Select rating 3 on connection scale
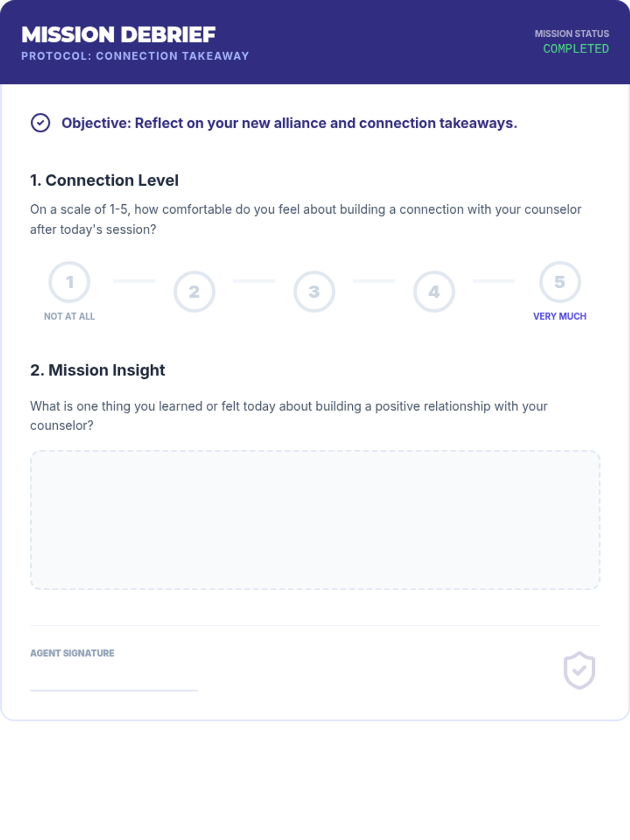This screenshot has height=840, width=630. [314, 291]
